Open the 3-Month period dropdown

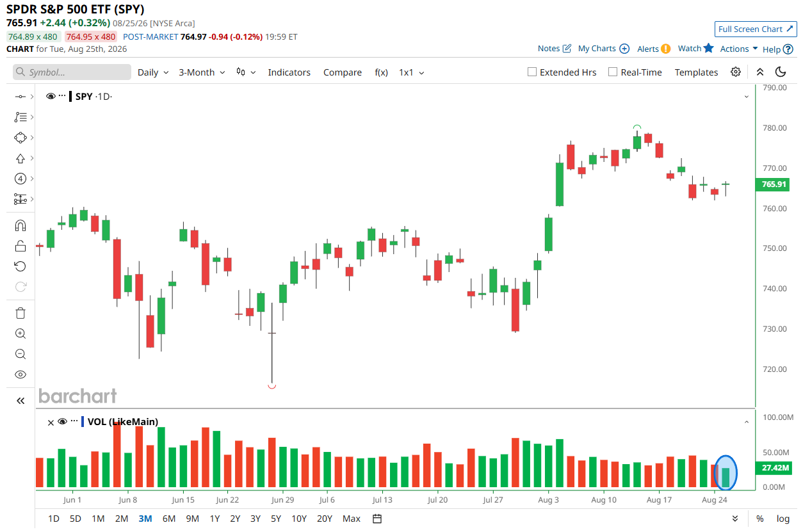pos(202,72)
